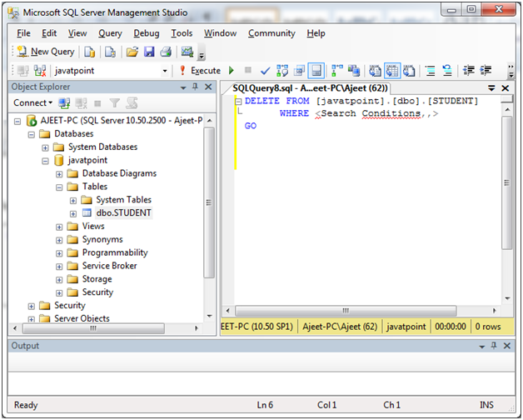Click Open File folder icon

click(x=132, y=52)
